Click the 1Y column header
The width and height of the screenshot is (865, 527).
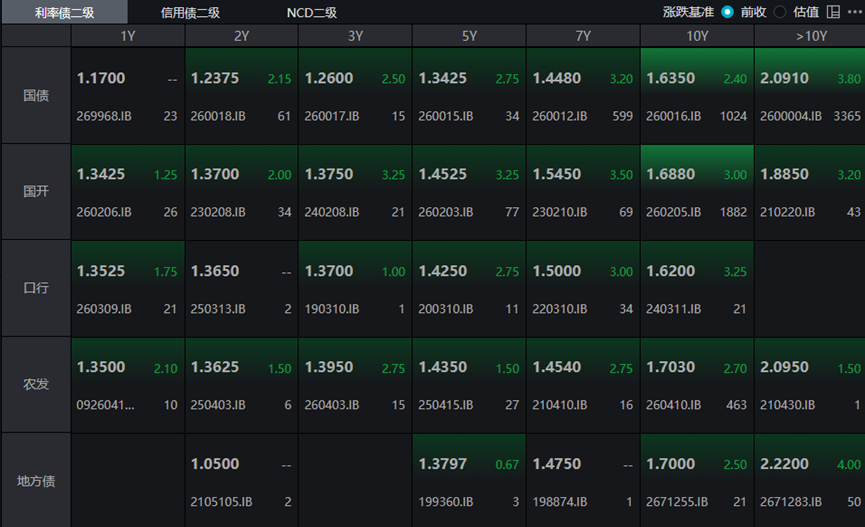click(x=128, y=36)
